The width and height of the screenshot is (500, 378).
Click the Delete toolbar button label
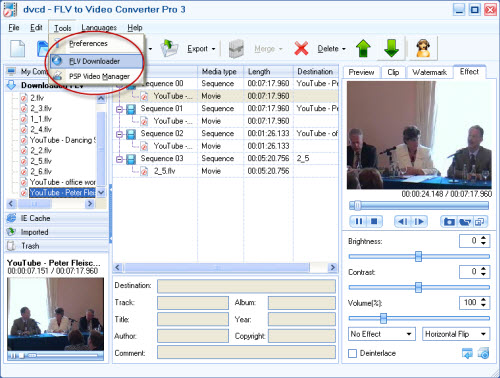click(328, 49)
